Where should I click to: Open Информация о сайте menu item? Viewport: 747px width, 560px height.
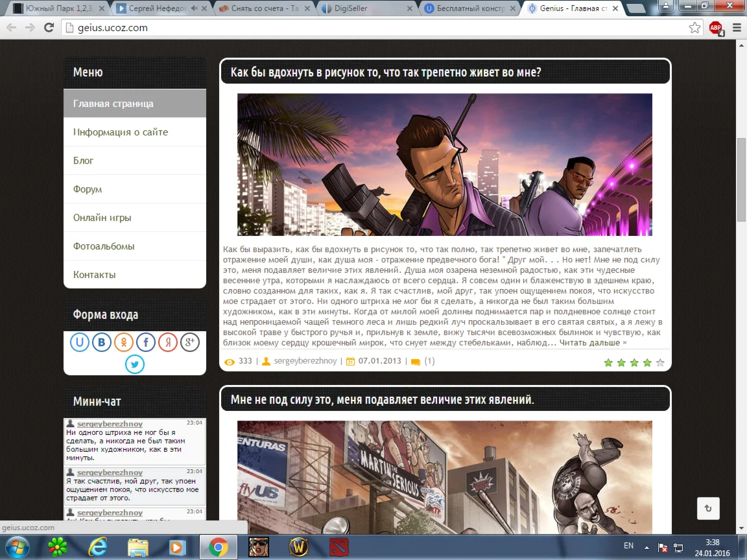click(x=135, y=132)
